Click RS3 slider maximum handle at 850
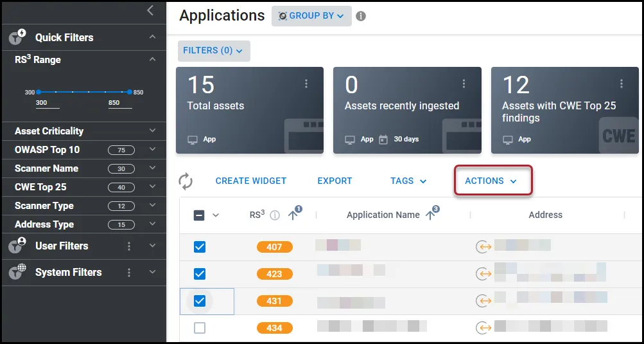644x344 pixels. coord(129,92)
